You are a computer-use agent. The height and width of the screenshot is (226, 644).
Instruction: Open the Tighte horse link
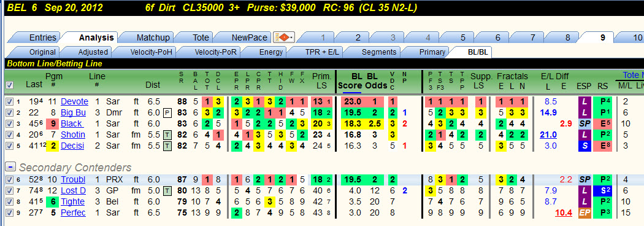tap(73, 202)
